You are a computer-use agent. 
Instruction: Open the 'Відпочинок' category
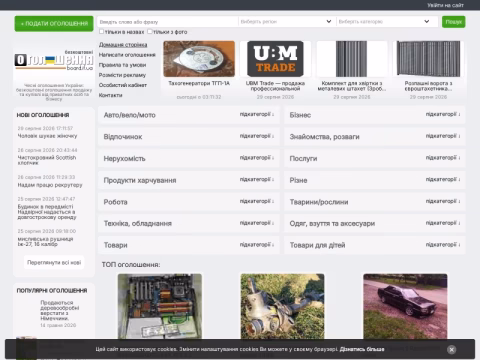tap(123, 137)
